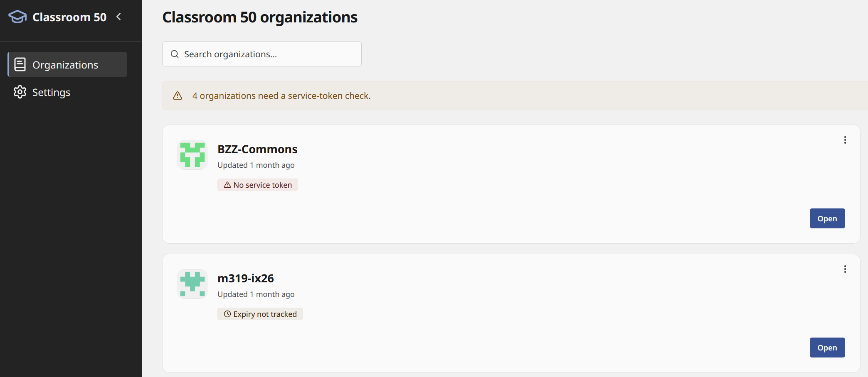Click the Settings gear icon
This screenshot has height=377, width=868.
click(20, 92)
